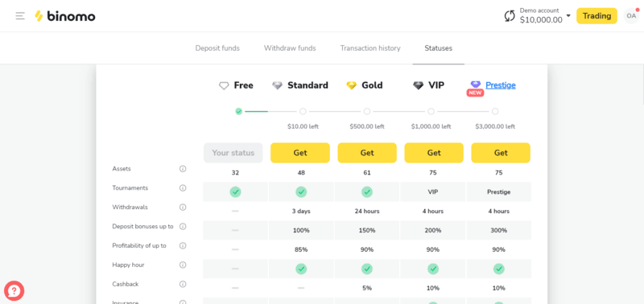The width and height of the screenshot is (644, 304).
Task: Click the '$1,000.00 left' text
Action: 431,127
